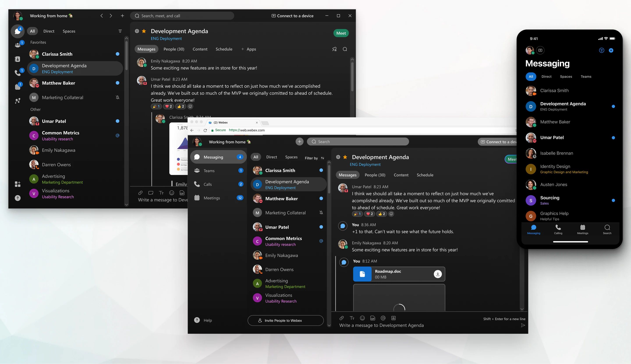Click Help in web app navigation
Screen dimensions: 631x364
[203, 320]
